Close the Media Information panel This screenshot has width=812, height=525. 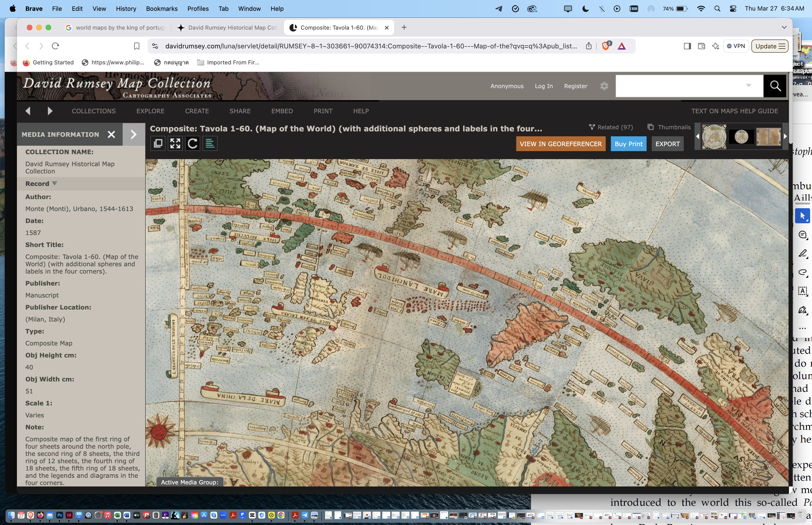[111, 134]
